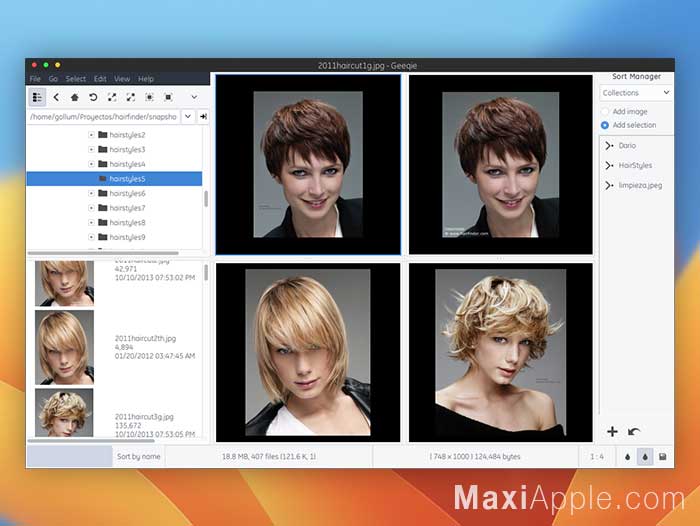Expand the hairstyles7 folder
700x526 pixels.
pos(91,208)
